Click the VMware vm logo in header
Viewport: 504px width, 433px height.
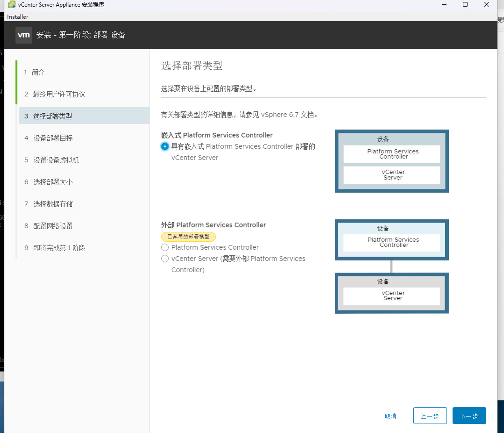point(24,35)
